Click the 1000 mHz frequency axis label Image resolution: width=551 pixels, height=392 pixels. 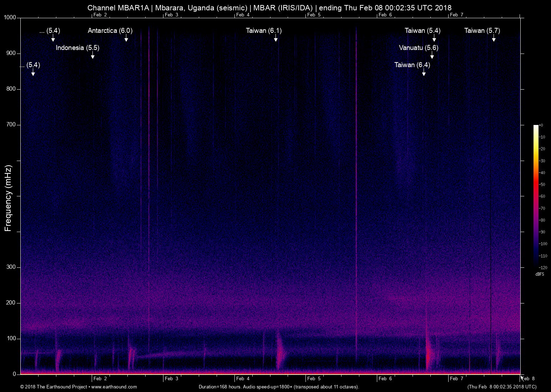pos(10,17)
